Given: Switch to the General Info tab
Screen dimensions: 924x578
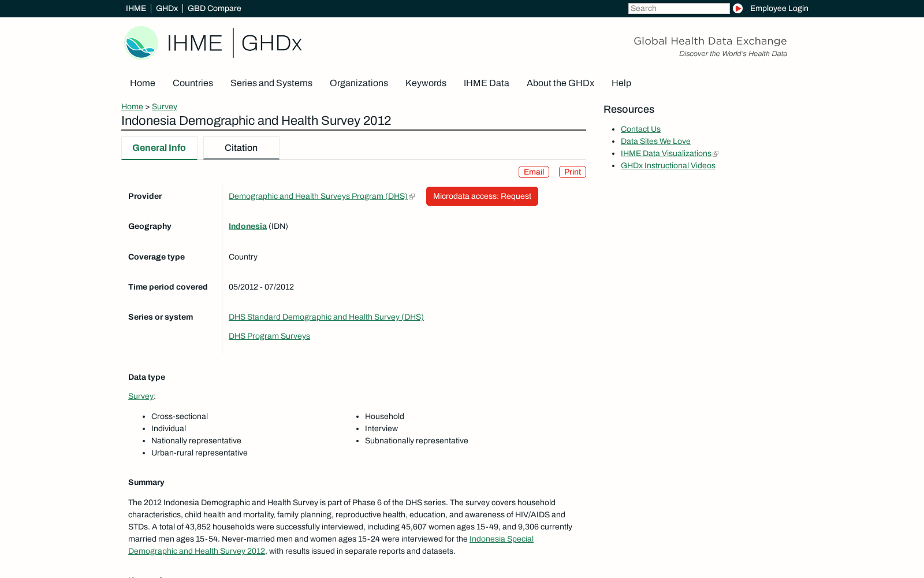Looking at the screenshot, I should click(x=159, y=148).
